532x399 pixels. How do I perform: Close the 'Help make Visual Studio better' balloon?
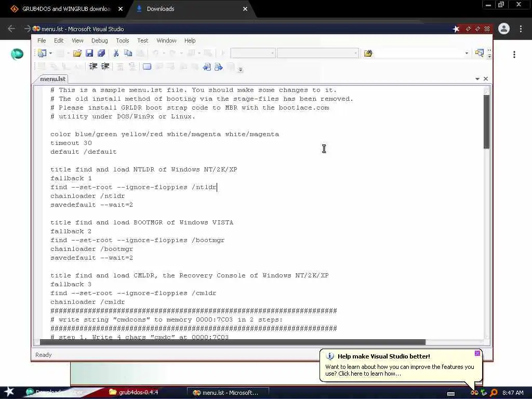[x=477, y=353]
